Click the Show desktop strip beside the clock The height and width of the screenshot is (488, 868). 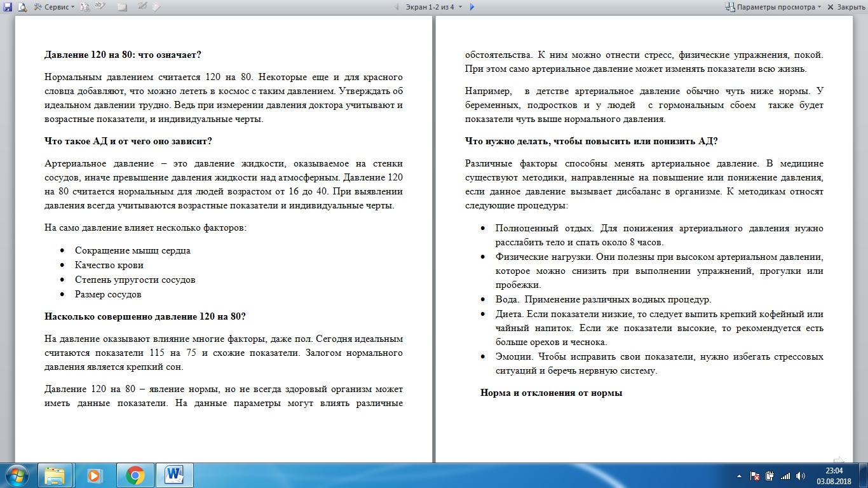click(x=863, y=475)
